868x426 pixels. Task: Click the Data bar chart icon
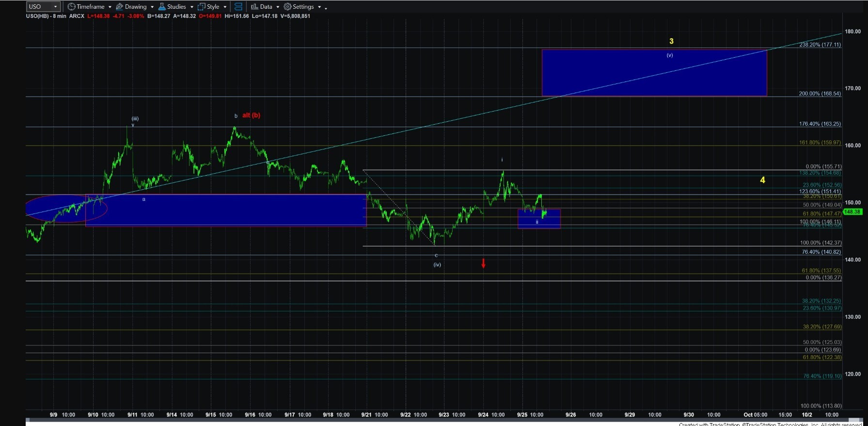coord(254,7)
